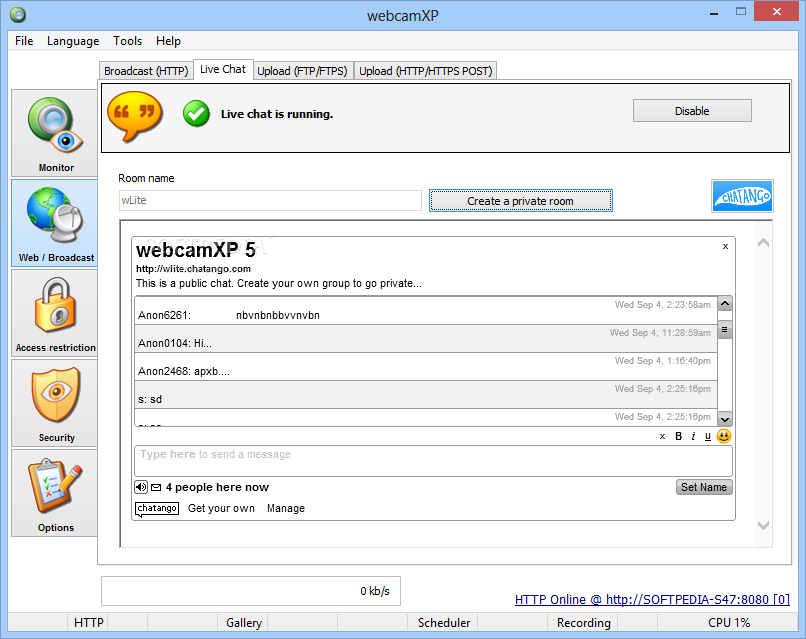Minimize the webcamXP window

[x=713, y=12]
